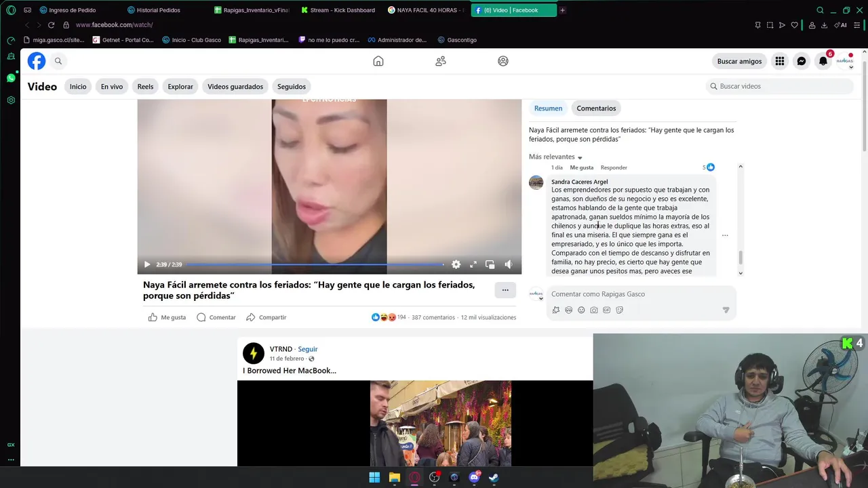Click the Comentar button under the video
868x488 pixels.
[216, 317]
